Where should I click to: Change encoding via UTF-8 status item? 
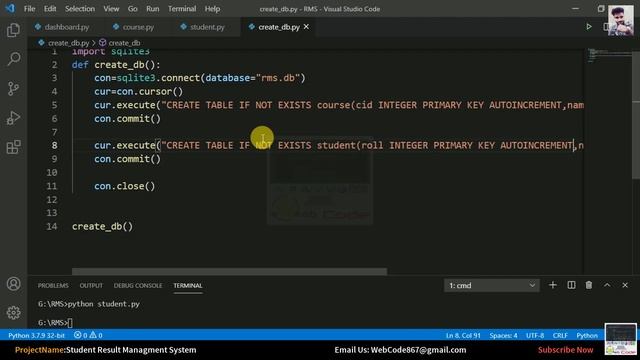click(535, 335)
